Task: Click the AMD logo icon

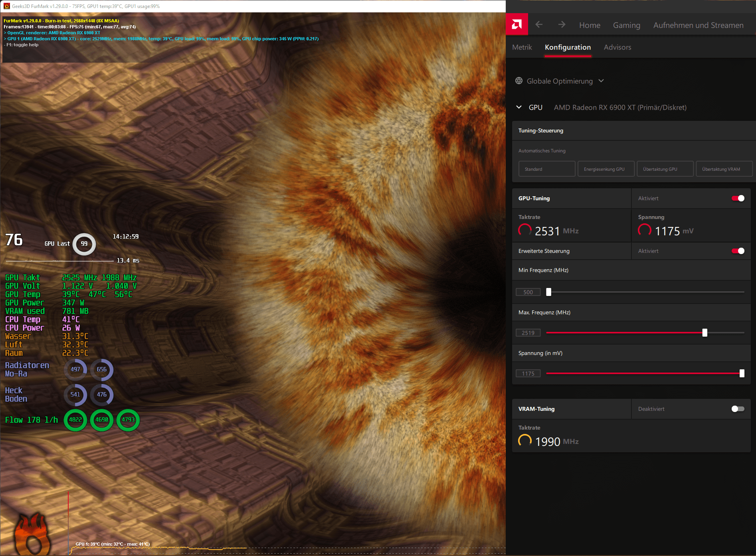Action: point(517,25)
